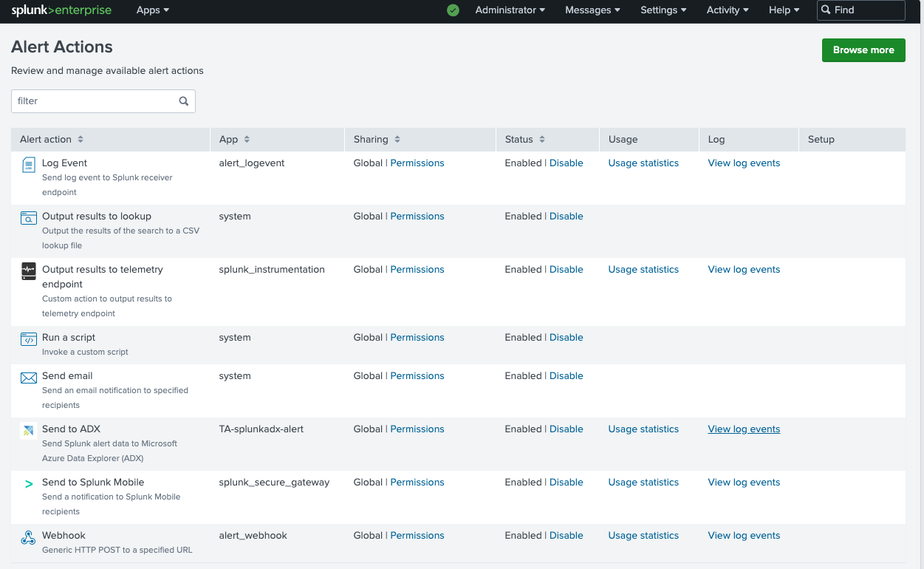This screenshot has width=924, height=569.
Task: View log events for Log Event
Action: click(744, 163)
